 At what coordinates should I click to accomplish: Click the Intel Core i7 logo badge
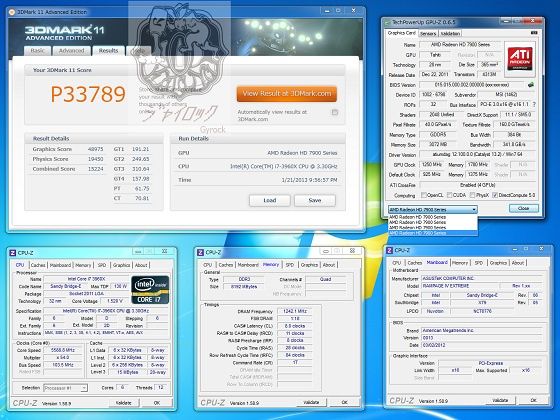coord(150,289)
